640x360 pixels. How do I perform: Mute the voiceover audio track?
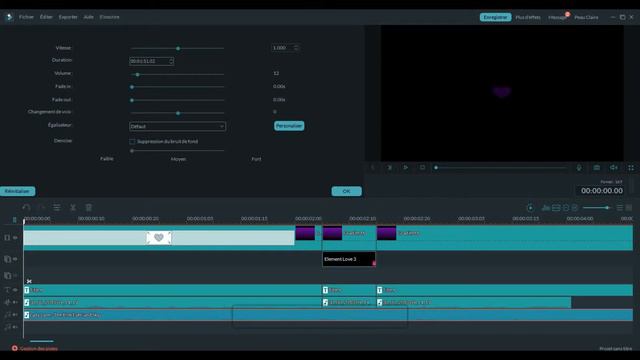click(x=15, y=302)
